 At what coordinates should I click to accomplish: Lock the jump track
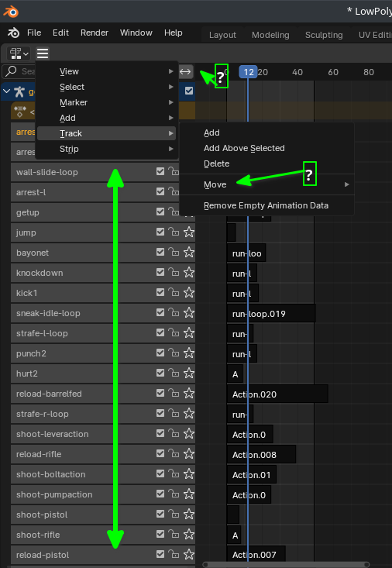pyautogui.click(x=174, y=232)
